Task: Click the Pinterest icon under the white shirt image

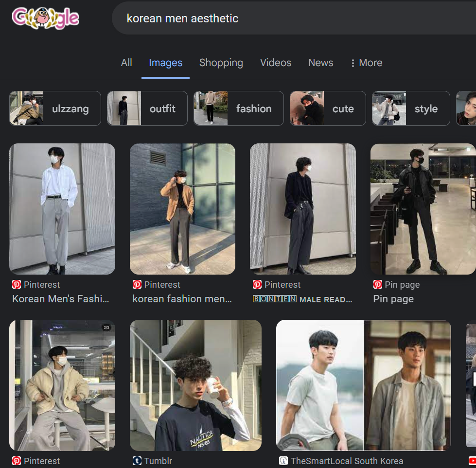Action: tap(17, 285)
